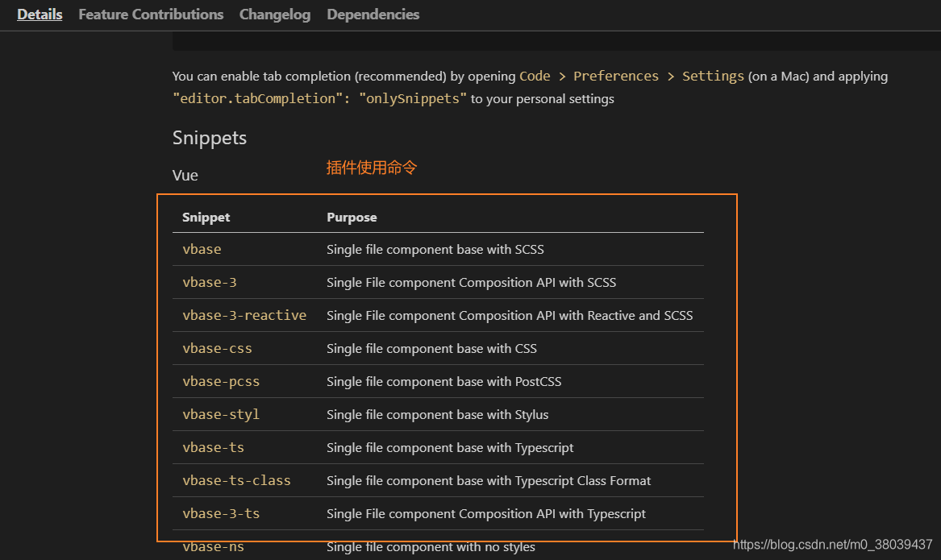Click the vbase-ts-class snippet name

point(236,481)
